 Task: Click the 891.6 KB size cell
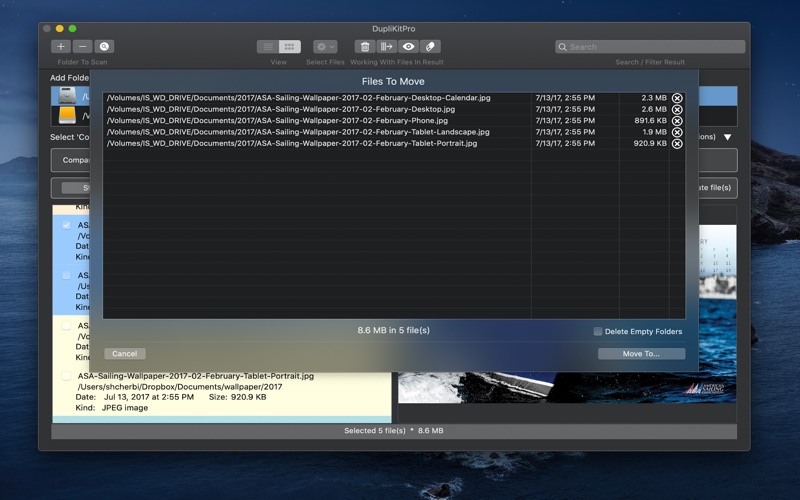(x=650, y=120)
